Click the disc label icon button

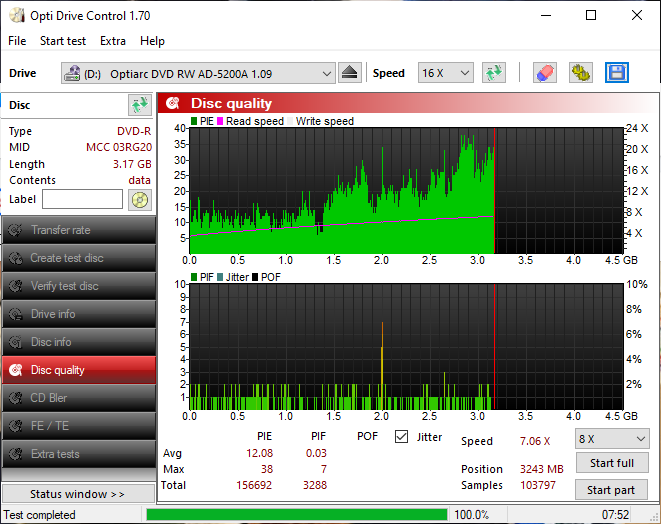point(140,199)
